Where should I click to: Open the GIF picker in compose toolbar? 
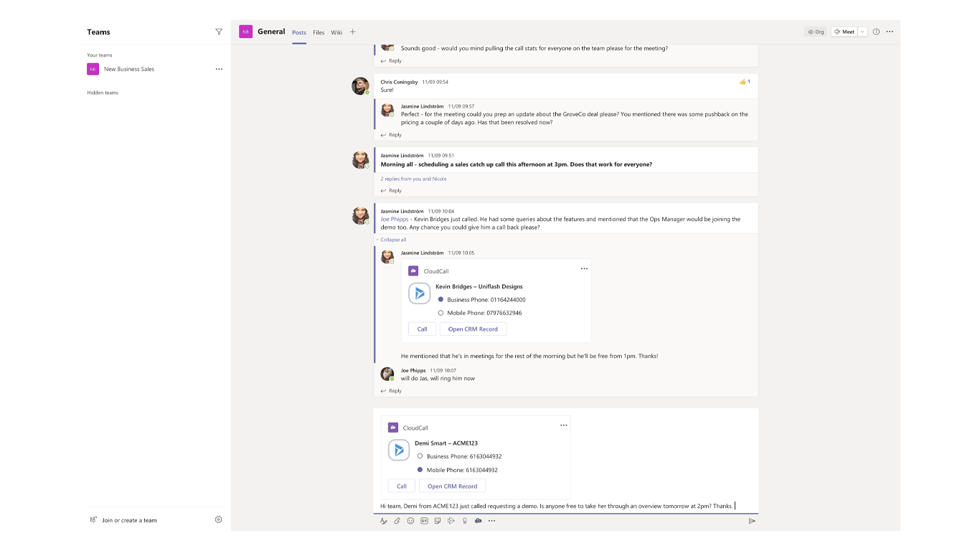424,521
